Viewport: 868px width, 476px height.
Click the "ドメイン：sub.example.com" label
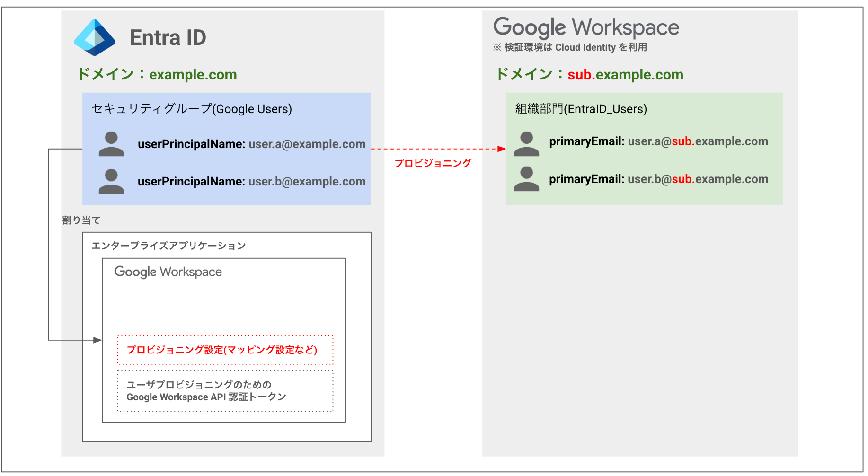coord(589,74)
